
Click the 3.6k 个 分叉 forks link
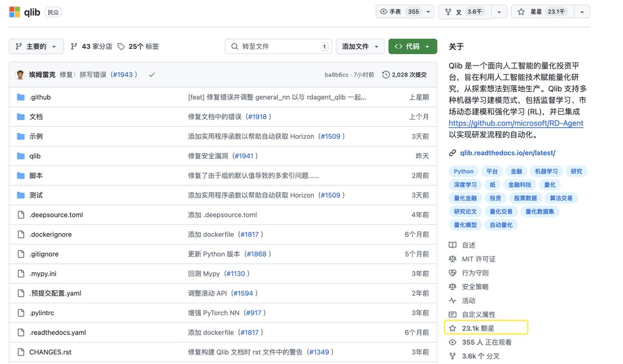(x=481, y=356)
